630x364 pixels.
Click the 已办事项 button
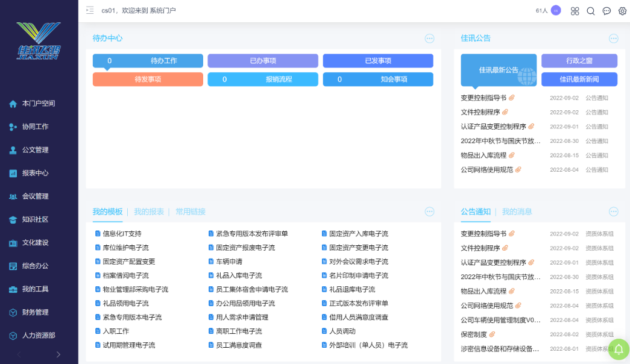263,61
